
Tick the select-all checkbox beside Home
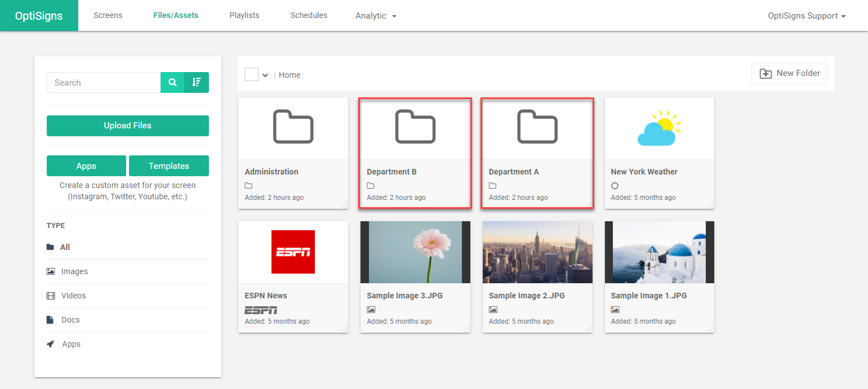pyautogui.click(x=251, y=74)
